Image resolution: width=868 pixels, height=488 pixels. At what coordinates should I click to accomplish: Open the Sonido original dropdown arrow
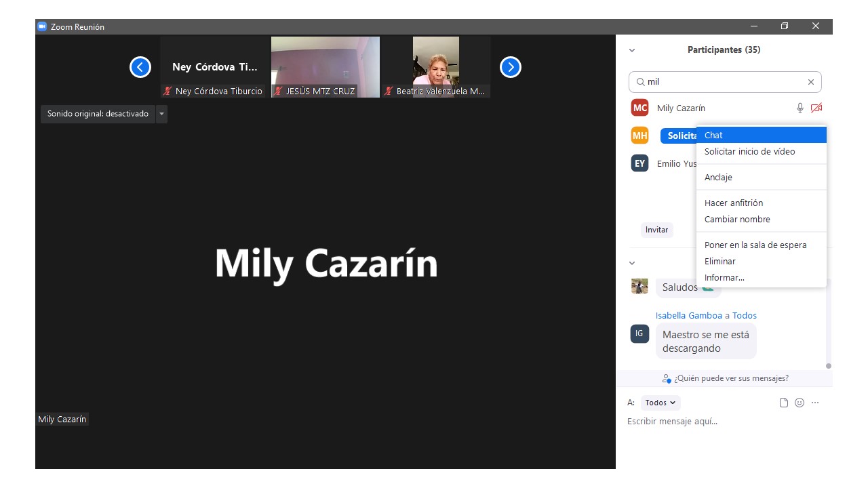161,114
